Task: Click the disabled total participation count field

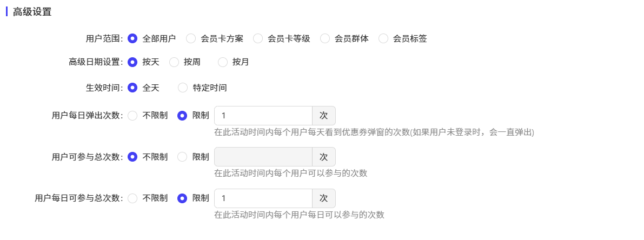Action: pos(263,157)
